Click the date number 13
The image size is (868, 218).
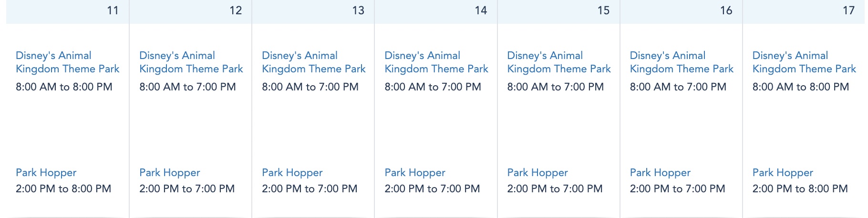358,10
